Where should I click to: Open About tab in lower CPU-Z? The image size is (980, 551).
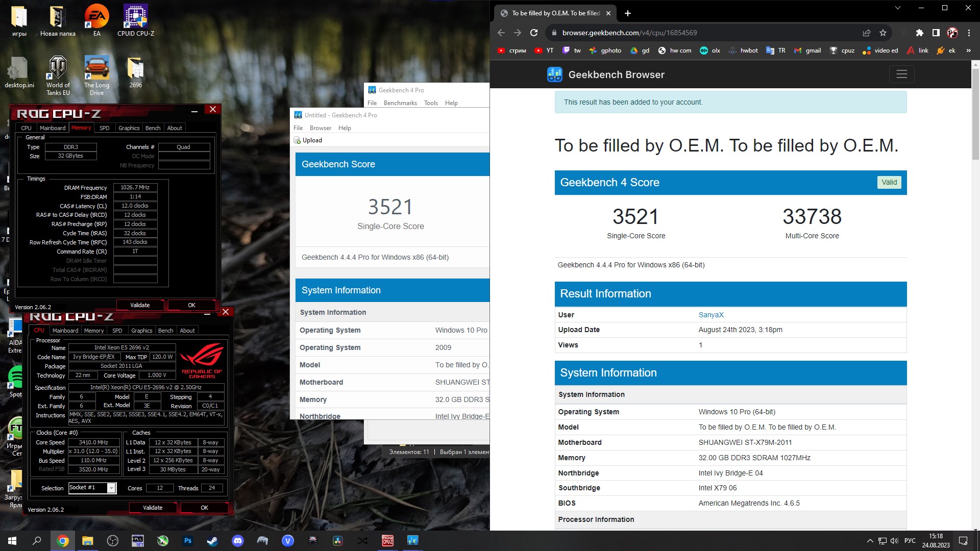187,331
